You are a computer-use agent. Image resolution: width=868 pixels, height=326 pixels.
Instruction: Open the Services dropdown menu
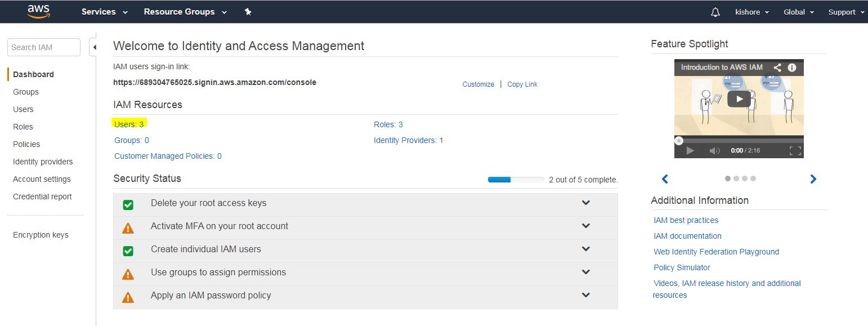[x=105, y=12]
